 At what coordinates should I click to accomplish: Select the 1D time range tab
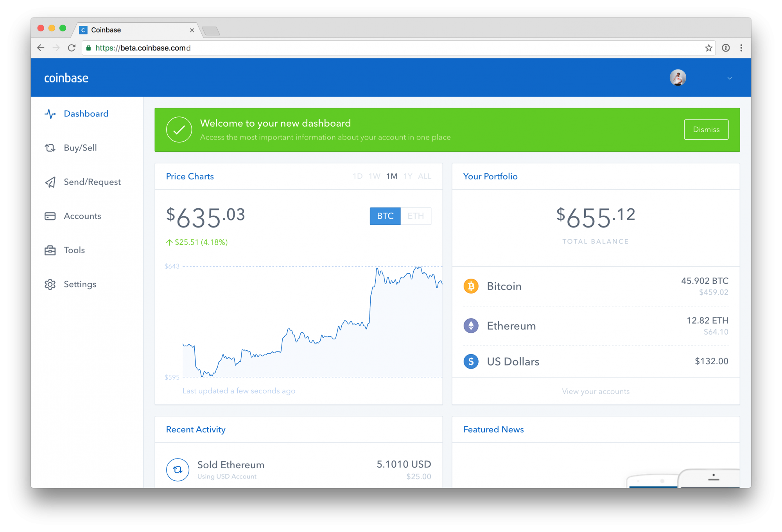[352, 176]
